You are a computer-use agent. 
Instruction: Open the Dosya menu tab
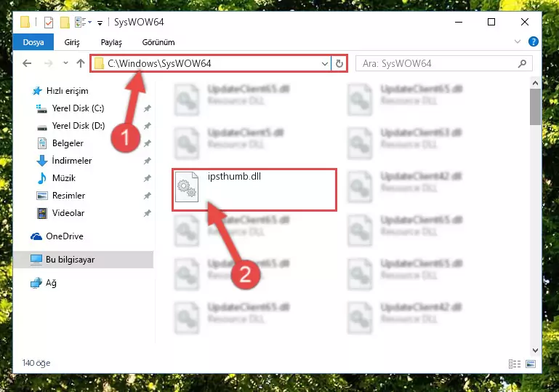(x=33, y=42)
